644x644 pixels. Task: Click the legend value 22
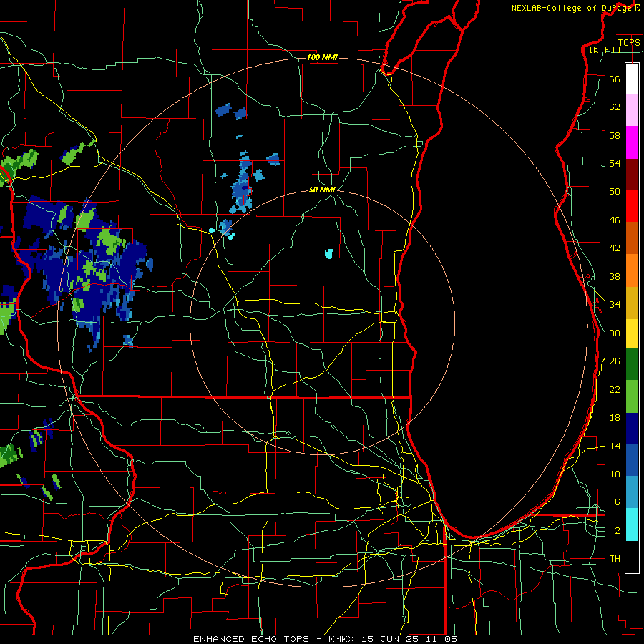(615, 389)
